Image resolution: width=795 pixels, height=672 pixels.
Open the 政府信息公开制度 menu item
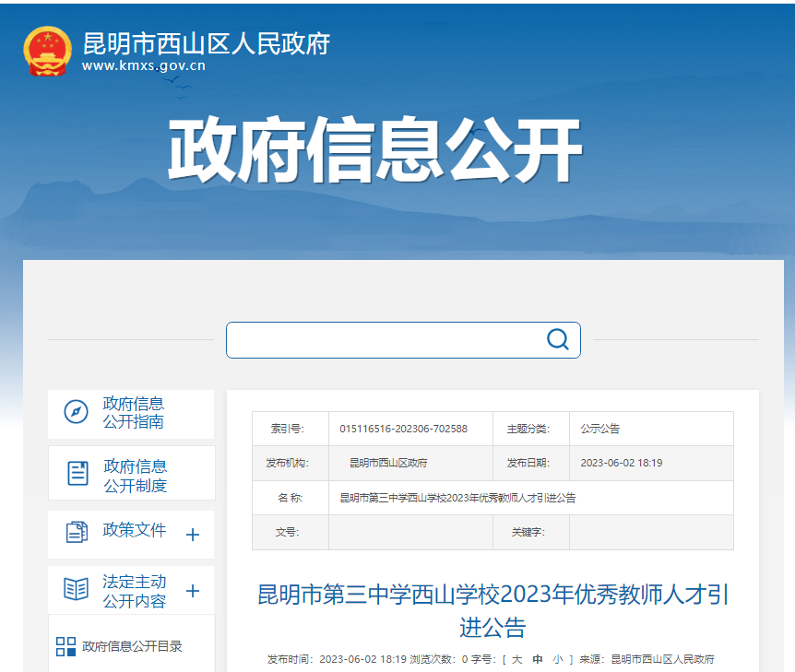[136, 476]
